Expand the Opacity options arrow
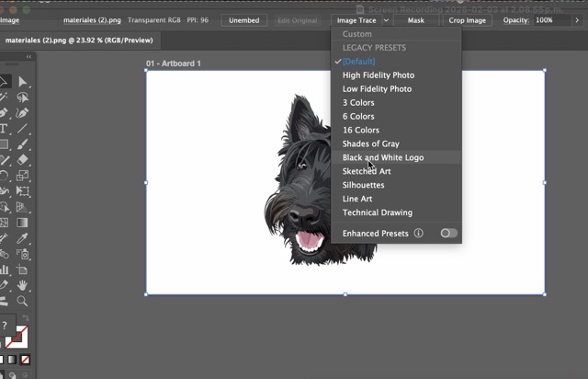This screenshot has height=379, width=588. 577,20
